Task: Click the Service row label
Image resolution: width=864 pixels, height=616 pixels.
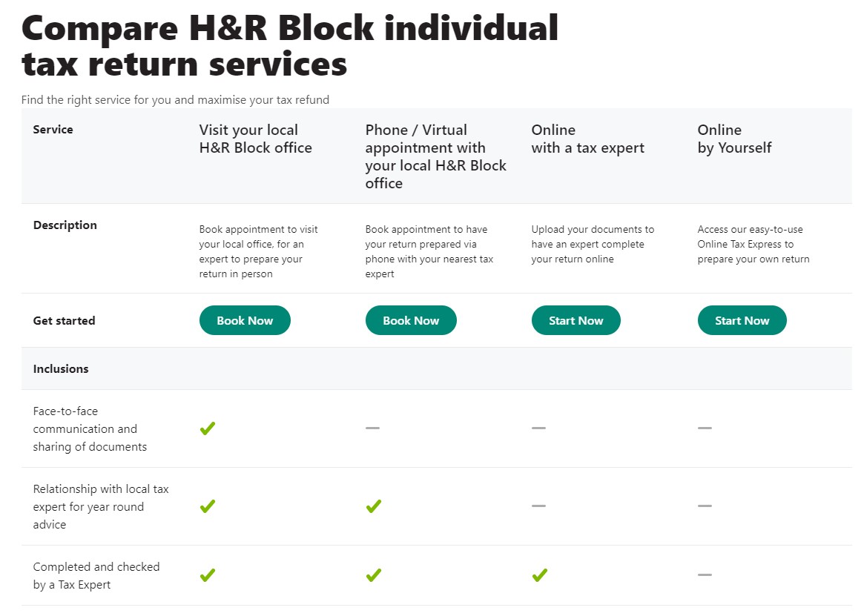Action: 53,129
